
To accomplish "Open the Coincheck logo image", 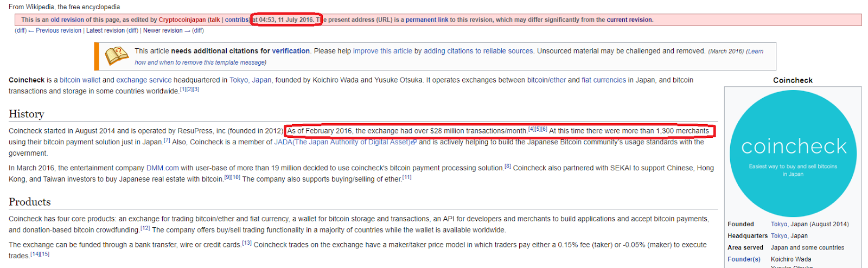I will pyautogui.click(x=793, y=154).
